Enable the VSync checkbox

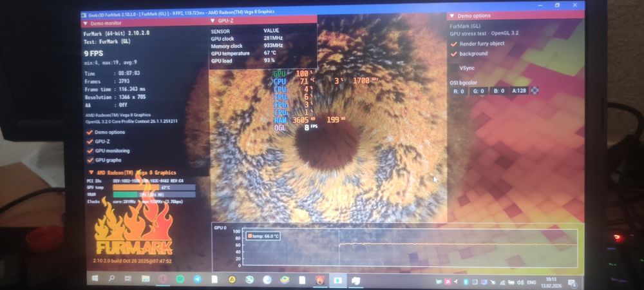(454, 68)
